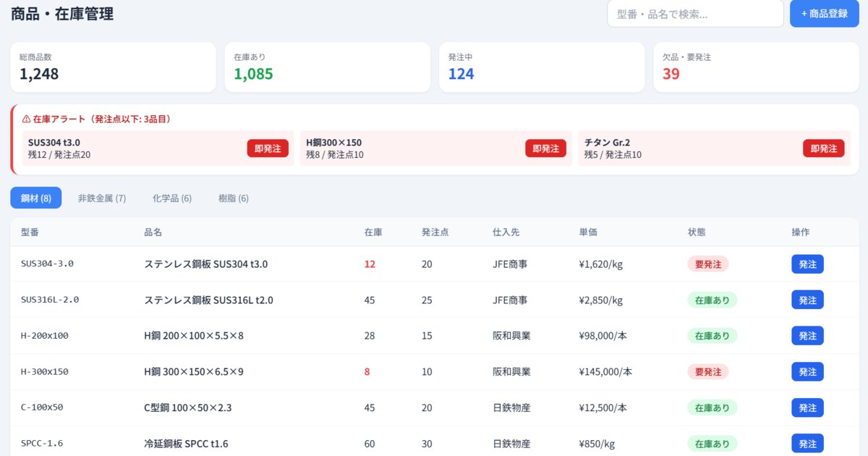Click 要発注 status badge in SUS304-3.0 row
Viewport: 868px width, 456px height.
708,264
